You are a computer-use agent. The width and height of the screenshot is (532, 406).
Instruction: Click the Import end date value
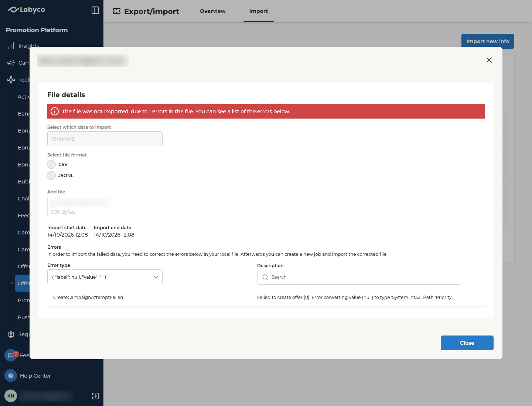(114, 235)
